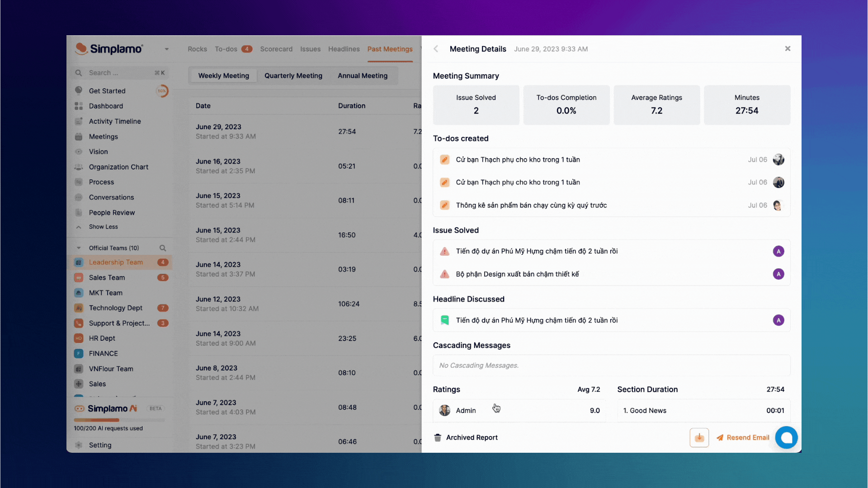Expand Show Less sidebar section
Viewport: 868px width, 488px height.
[x=103, y=226]
